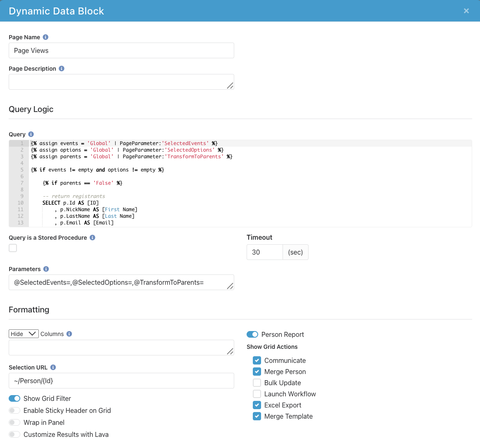Screen dimensions: 480x448
Task: Enable the Launch Workflow grid action
Action: click(x=257, y=394)
